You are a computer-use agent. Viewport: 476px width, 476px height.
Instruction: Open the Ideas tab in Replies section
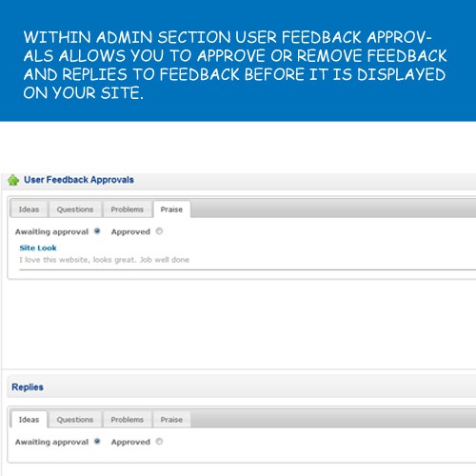(x=29, y=420)
